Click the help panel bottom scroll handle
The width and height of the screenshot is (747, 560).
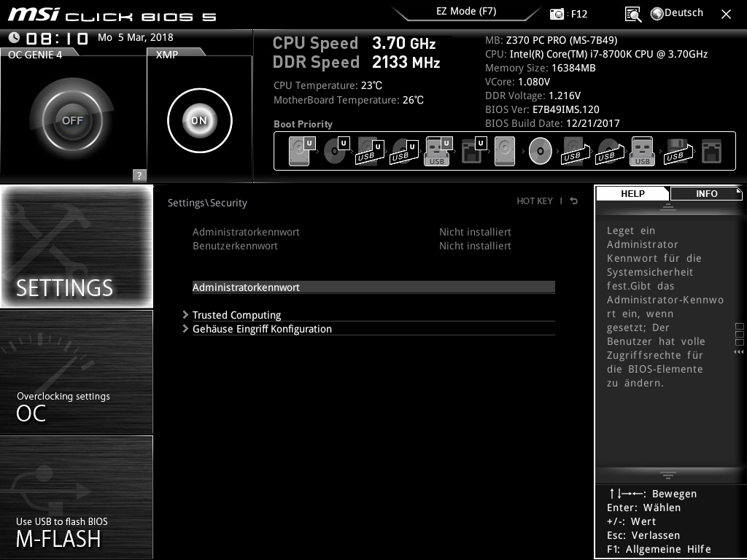click(668, 475)
